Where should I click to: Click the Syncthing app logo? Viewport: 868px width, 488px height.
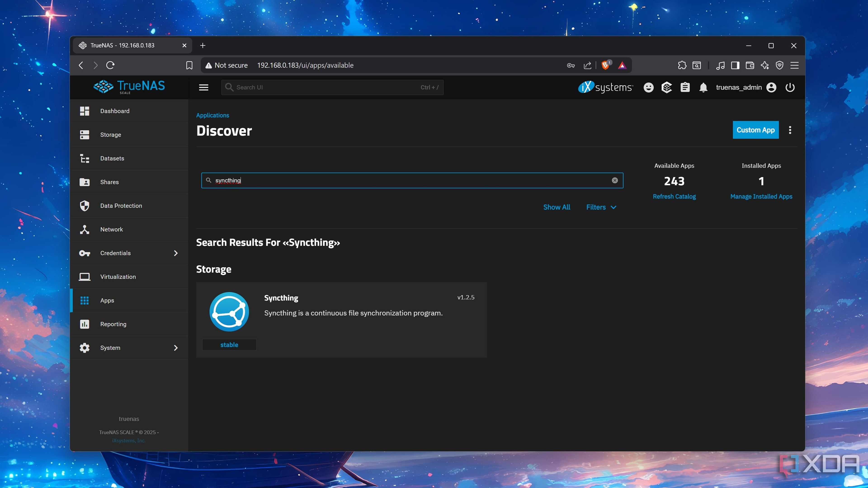[229, 312]
